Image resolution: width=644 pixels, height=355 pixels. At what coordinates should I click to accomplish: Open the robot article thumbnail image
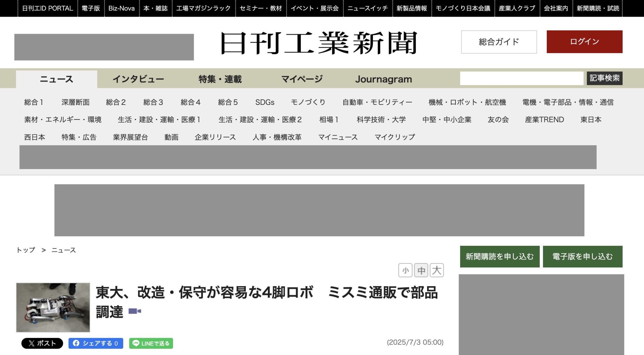pos(53,307)
